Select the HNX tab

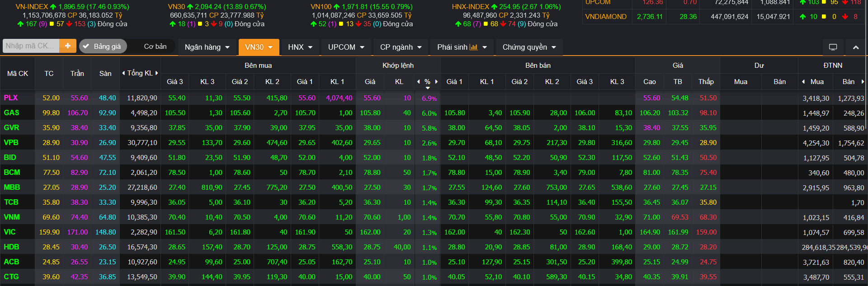tap(300, 47)
